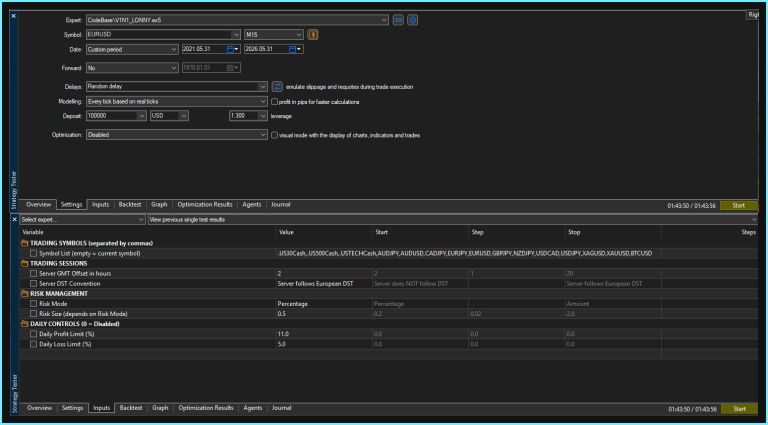768x425 pixels.
Task: Tick the Risk Mode checkbox
Action: pyautogui.click(x=33, y=304)
